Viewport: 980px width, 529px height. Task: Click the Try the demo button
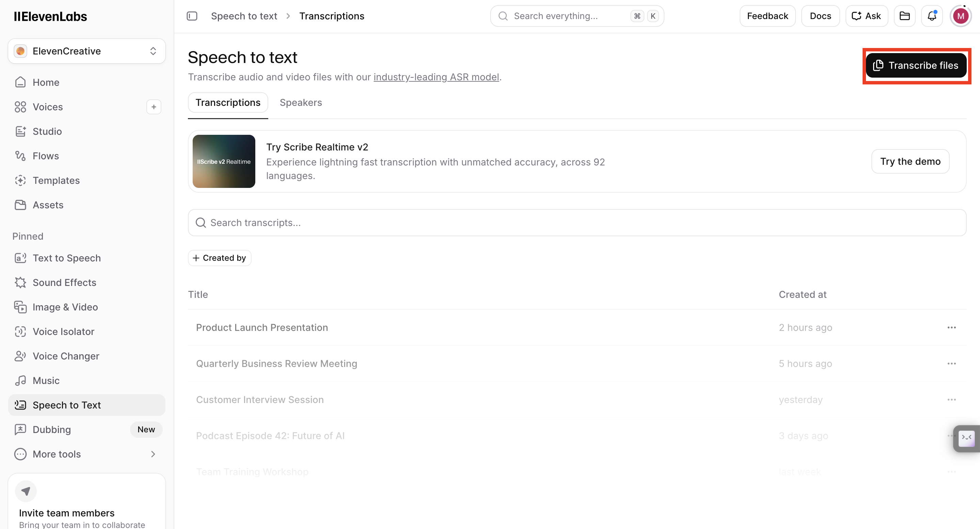(910, 161)
